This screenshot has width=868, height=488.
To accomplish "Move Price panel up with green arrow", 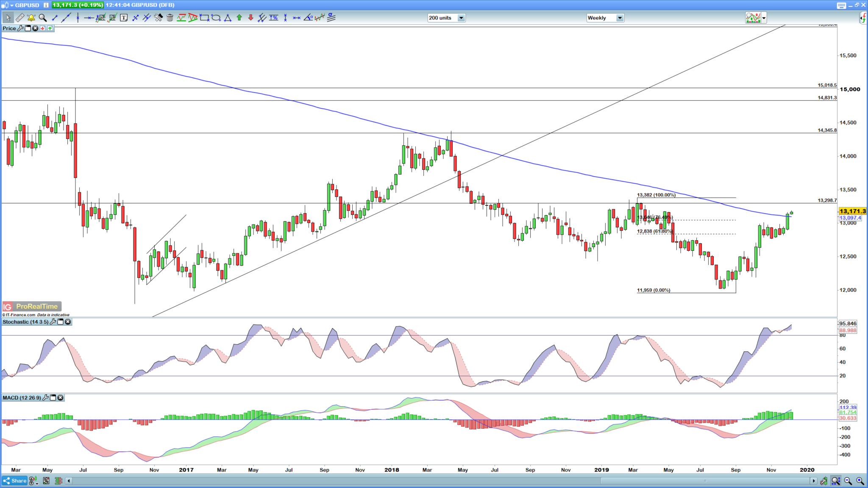I will click(x=50, y=28).
